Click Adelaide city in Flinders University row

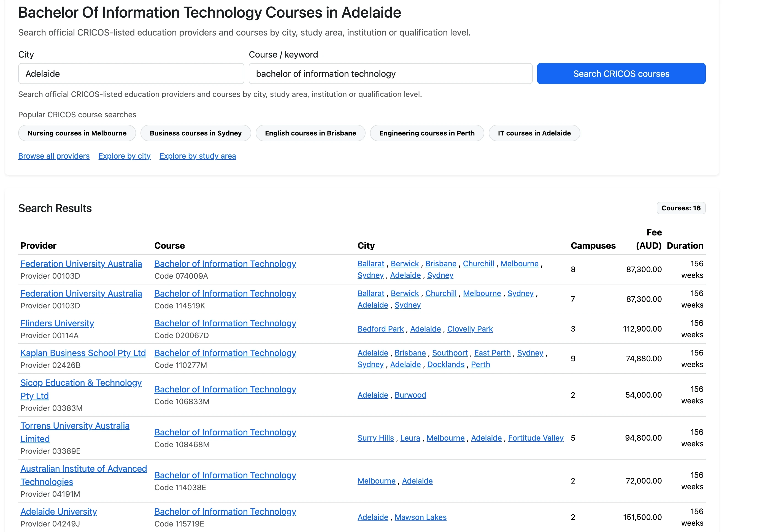pyautogui.click(x=425, y=329)
